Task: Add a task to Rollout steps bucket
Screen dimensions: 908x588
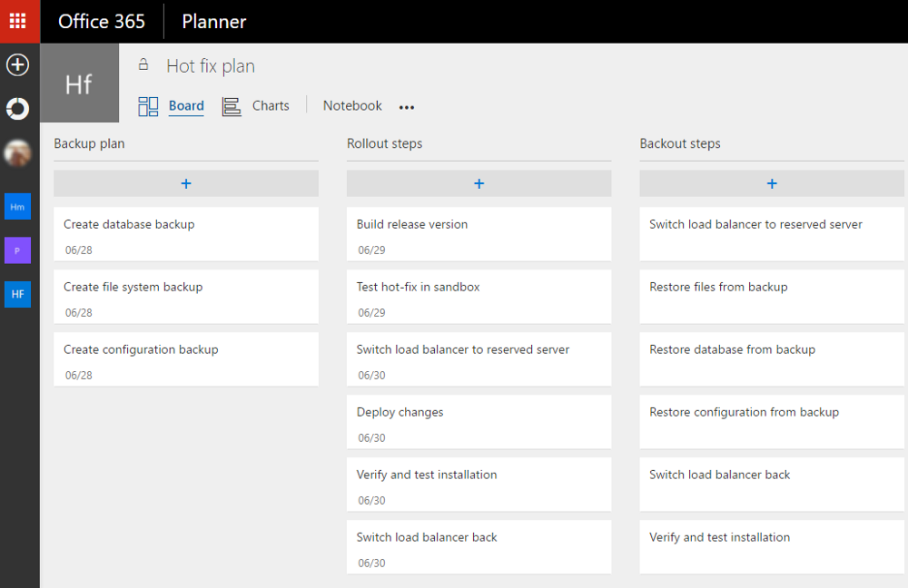Action: [x=479, y=183]
